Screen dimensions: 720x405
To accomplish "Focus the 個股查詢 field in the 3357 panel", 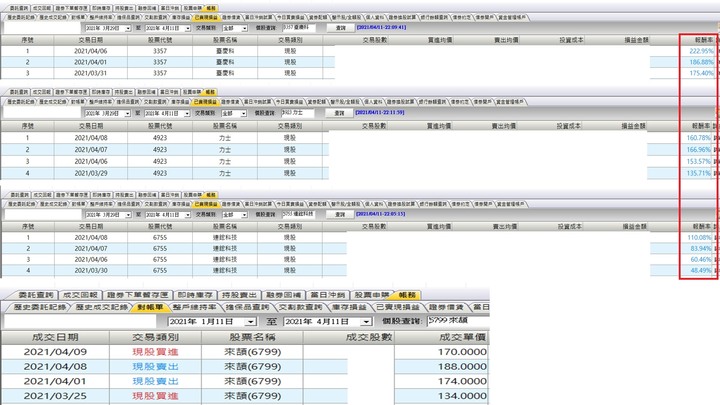I will (299, 28).
